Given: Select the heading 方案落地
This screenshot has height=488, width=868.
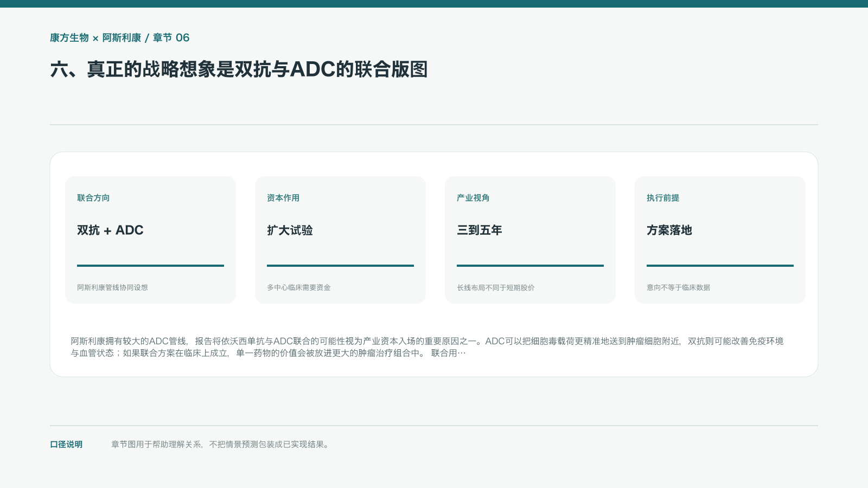Looking at the screenshot, I should pos(669,230).
